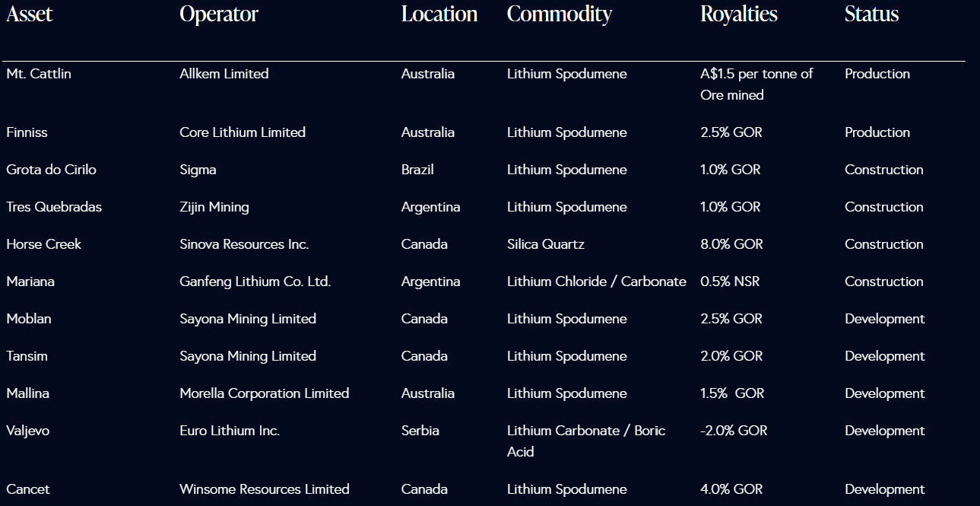
Task: Click operator Sinova Resources Inc.
Action: coord(244,244)
